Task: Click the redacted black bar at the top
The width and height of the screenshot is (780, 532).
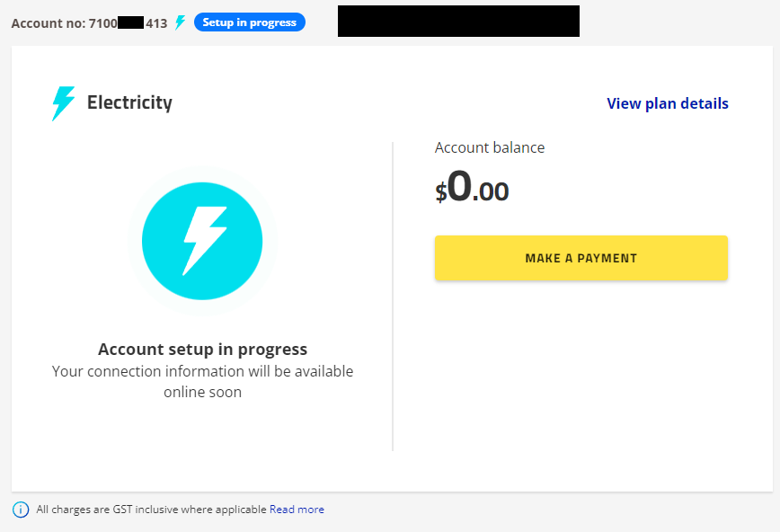Action: coord(458,21)
